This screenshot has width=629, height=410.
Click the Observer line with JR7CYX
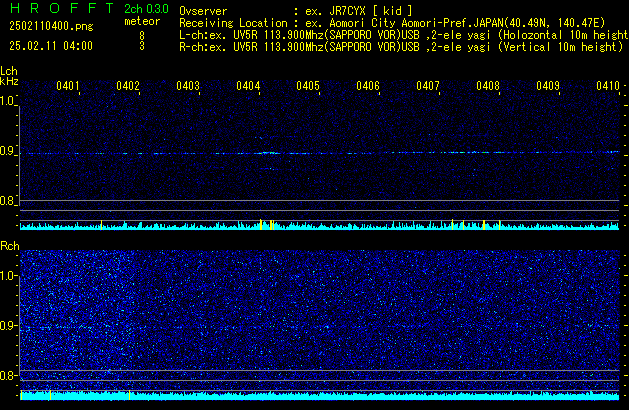pyautogui.click(x=296, y=11)
